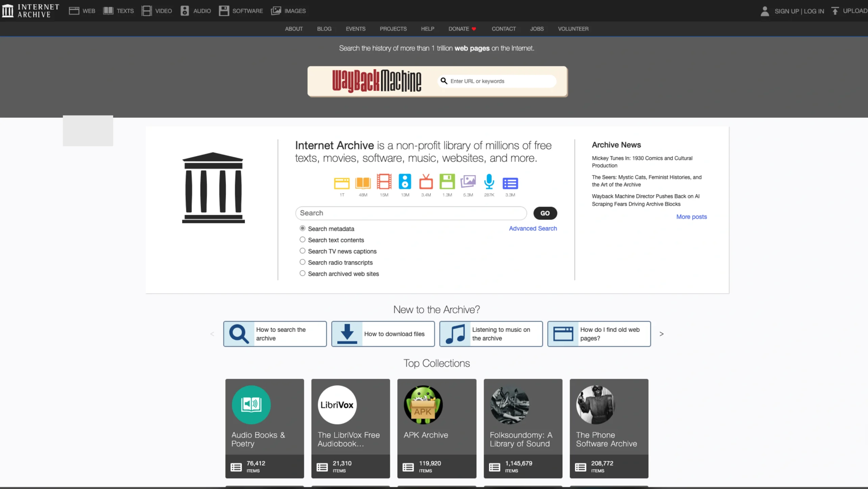This screenshot has height=489, width=868.
Task: Move the New to the Archive carousel left
Action: click(212, 334)
